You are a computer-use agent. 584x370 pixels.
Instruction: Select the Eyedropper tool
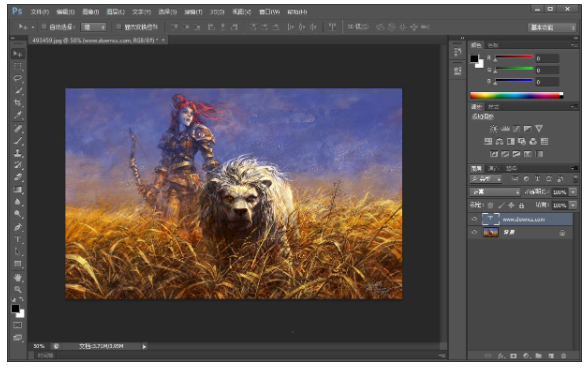click(18, 115)
